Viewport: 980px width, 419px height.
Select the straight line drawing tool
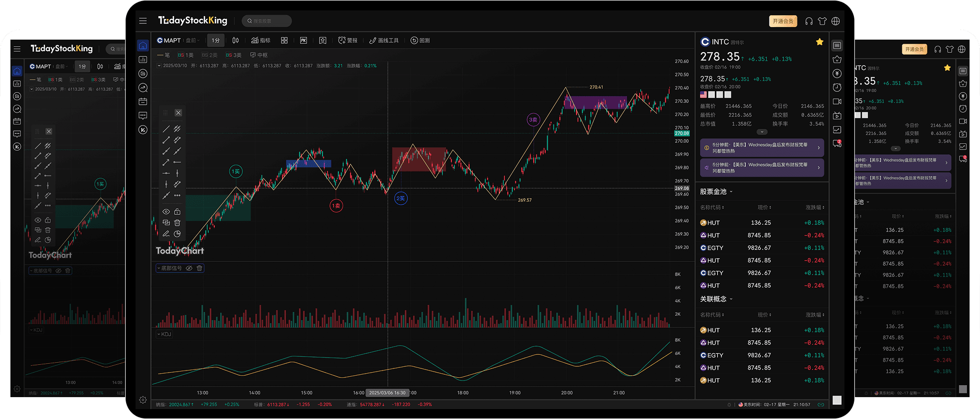click(x=166, y=129)
